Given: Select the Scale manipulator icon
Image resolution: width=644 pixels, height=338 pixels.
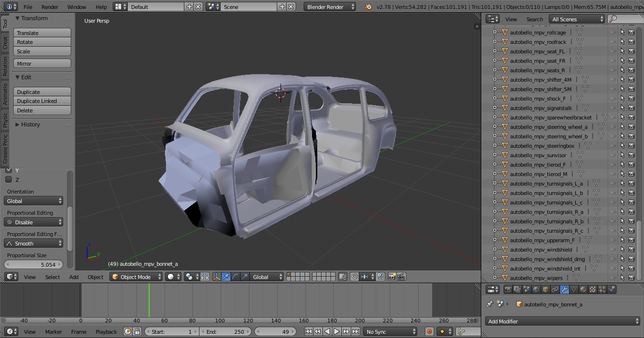Looking at the screenshot, I should point(244,277).
